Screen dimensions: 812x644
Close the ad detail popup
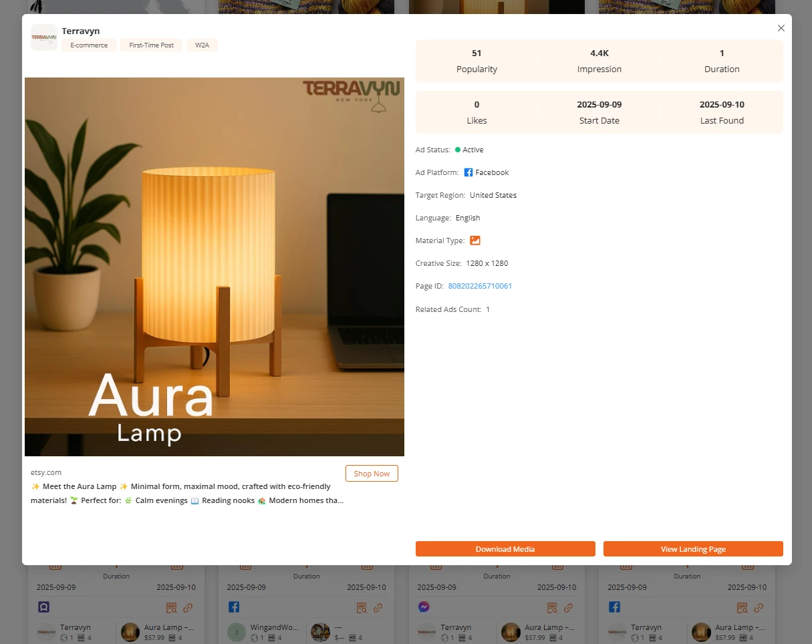(781, 28)
